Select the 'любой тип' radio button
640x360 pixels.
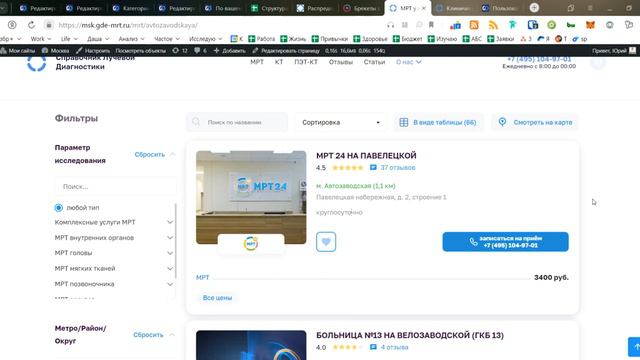coord(58,208)
